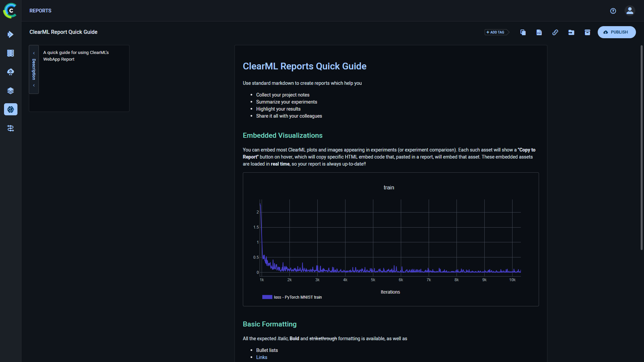Select the Projects icon in the sidebar

point(11,53)
